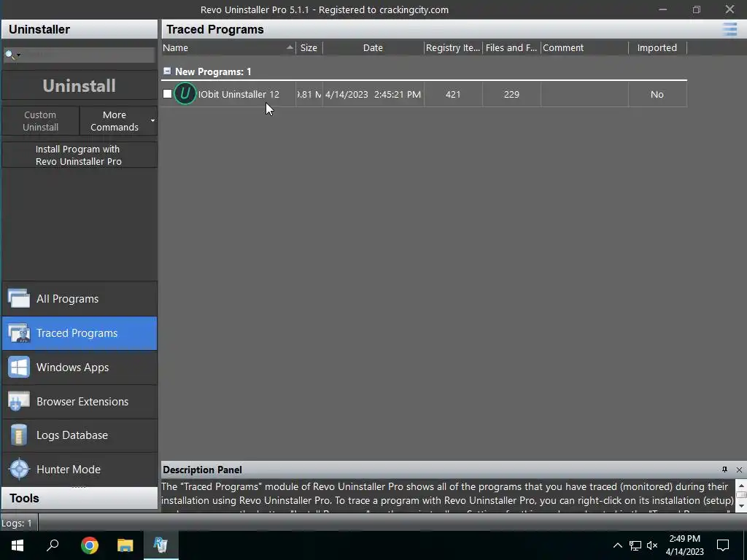Minimize the Revo Uninstaller Pro window
The width and height of the screenshot is (747, 560).
662,9
